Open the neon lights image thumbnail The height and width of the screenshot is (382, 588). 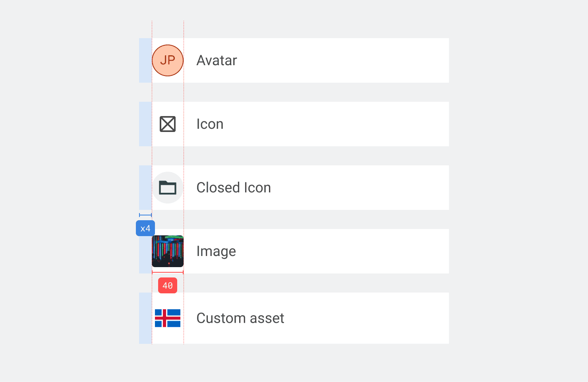[x=168, y=251]
